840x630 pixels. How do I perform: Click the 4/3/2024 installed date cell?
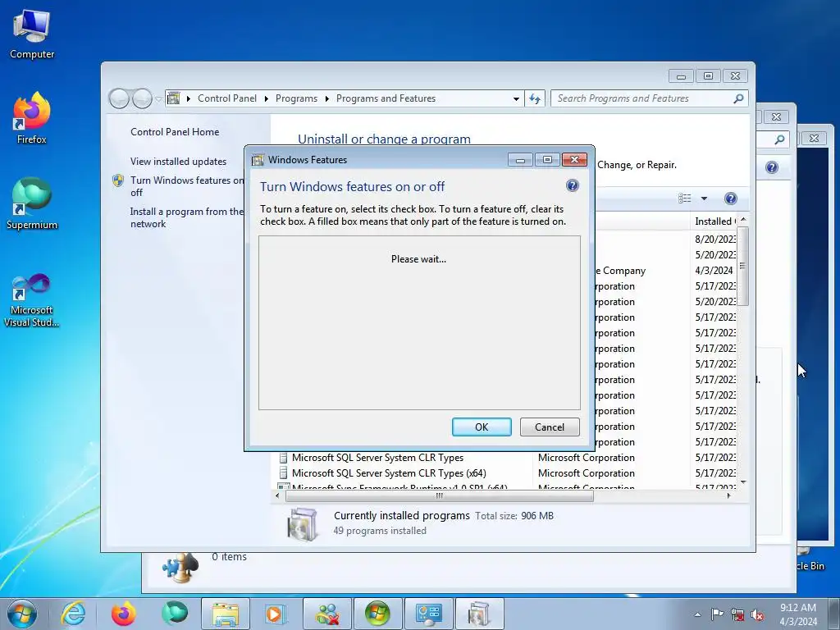pos(714,271)
